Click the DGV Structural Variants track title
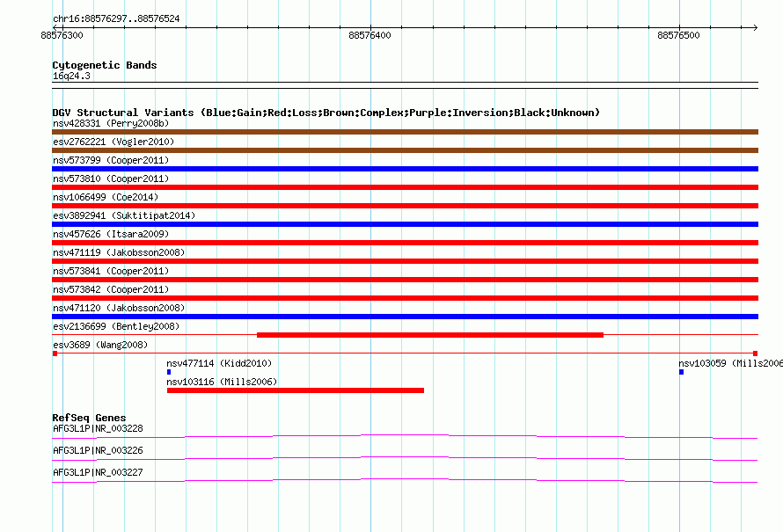The image size is (783, 532). pos(326,113)
